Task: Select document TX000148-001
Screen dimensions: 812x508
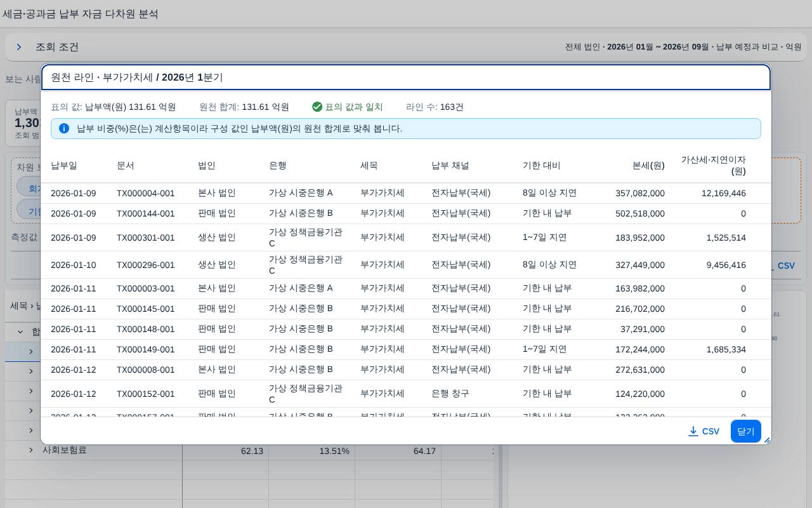Action: [x=145, y=329]
